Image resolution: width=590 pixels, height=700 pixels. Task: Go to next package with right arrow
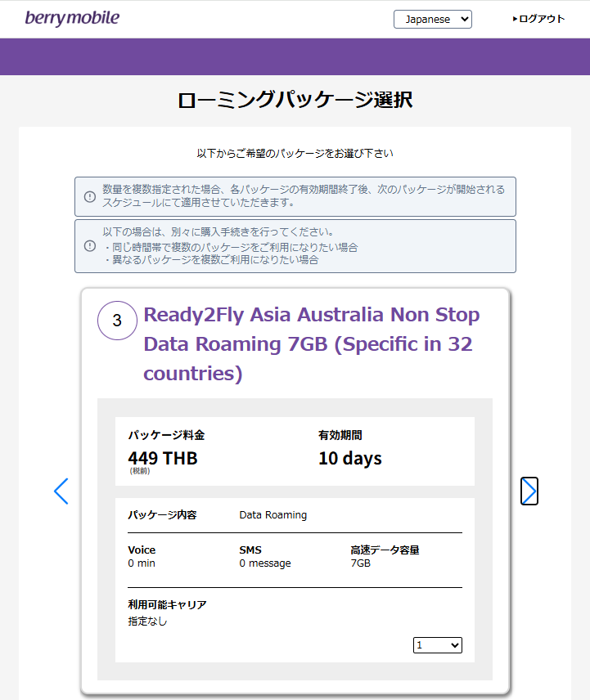pyautogui.click(x=529, y=491)
